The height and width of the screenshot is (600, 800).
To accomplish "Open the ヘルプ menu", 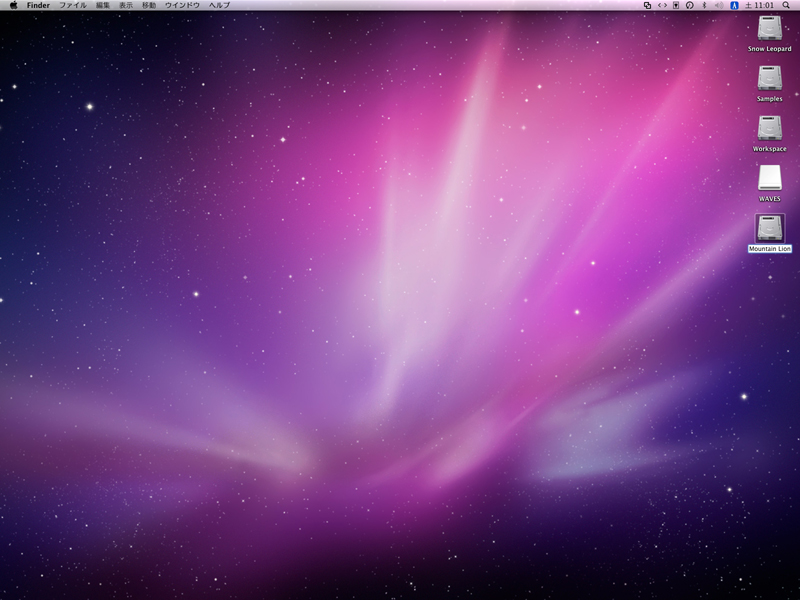I will pyautogui.click(x=219, y=5).
